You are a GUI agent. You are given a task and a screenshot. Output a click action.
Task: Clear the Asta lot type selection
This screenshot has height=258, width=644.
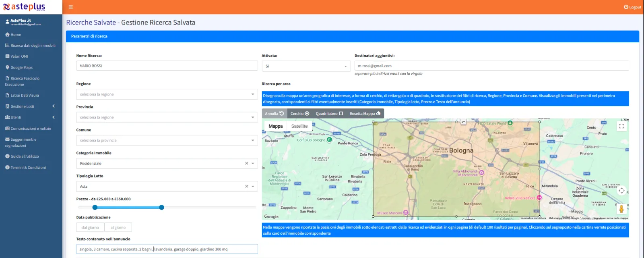coord(247,186)
